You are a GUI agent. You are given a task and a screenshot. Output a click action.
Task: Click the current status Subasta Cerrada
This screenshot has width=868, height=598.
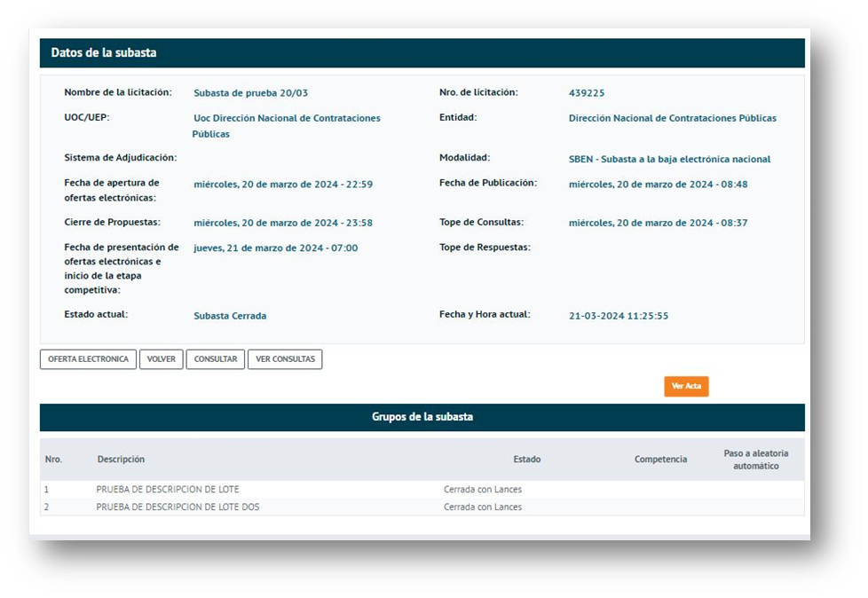pyautogui.click(x=230, y=316)
